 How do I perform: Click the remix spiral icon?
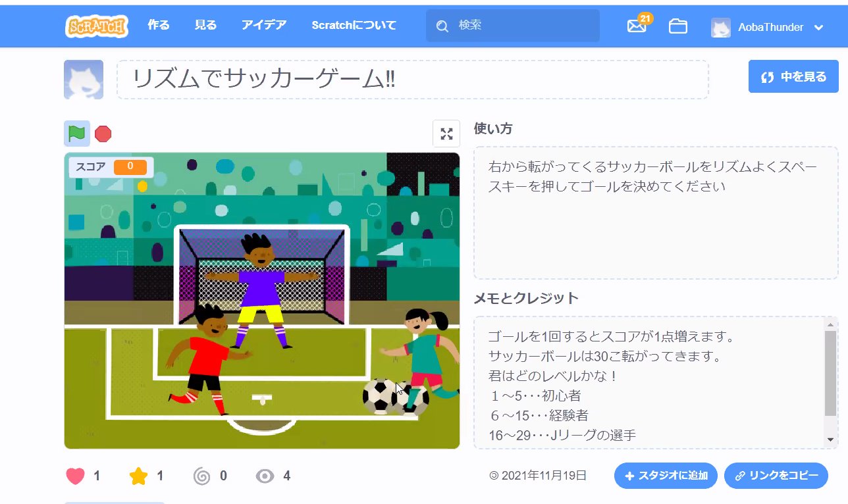pos(202,476)
